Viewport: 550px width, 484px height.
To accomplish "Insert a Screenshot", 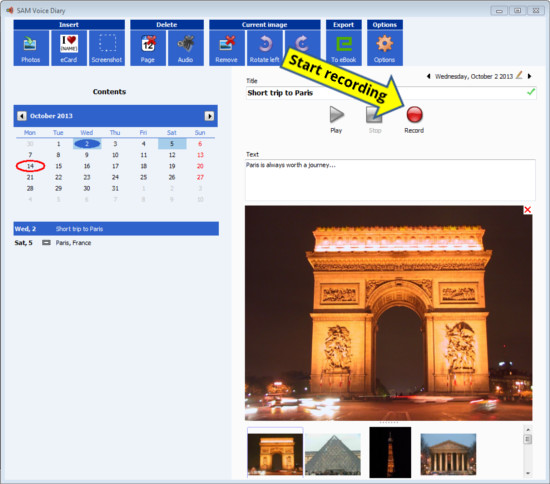I will [x=107, y=48].
